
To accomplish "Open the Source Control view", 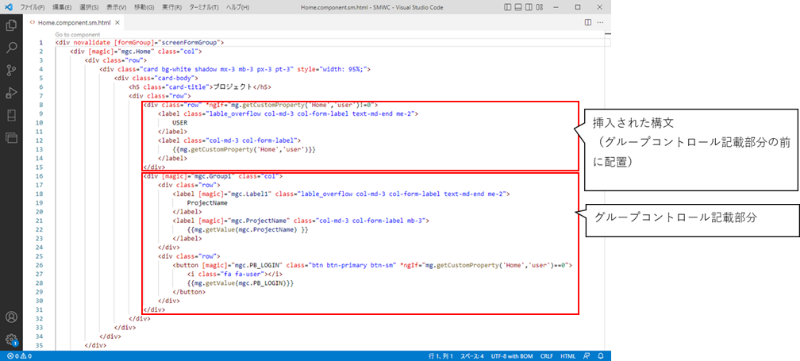I will coord(11,70).
